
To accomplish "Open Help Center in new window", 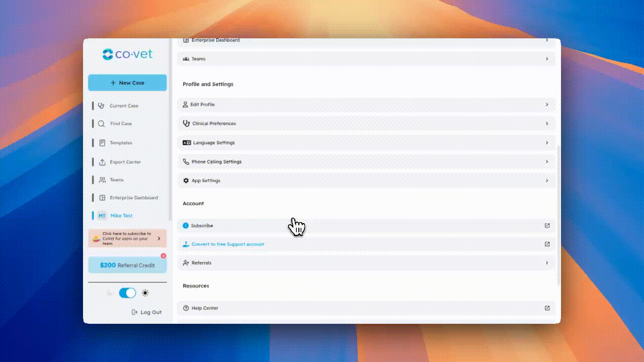I will (x=547, y=308).
